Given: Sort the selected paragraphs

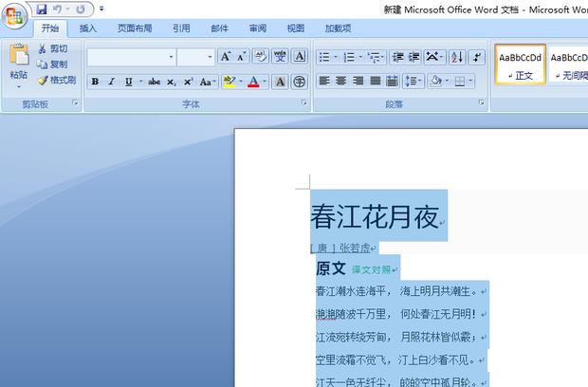Looking at the screenshot, I should [x=456, y=57].
